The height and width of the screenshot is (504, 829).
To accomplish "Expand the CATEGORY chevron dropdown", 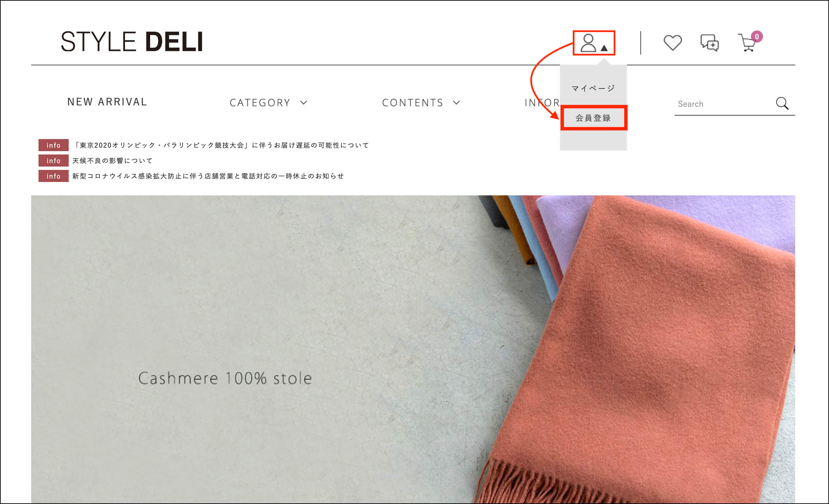I will 304,103.
